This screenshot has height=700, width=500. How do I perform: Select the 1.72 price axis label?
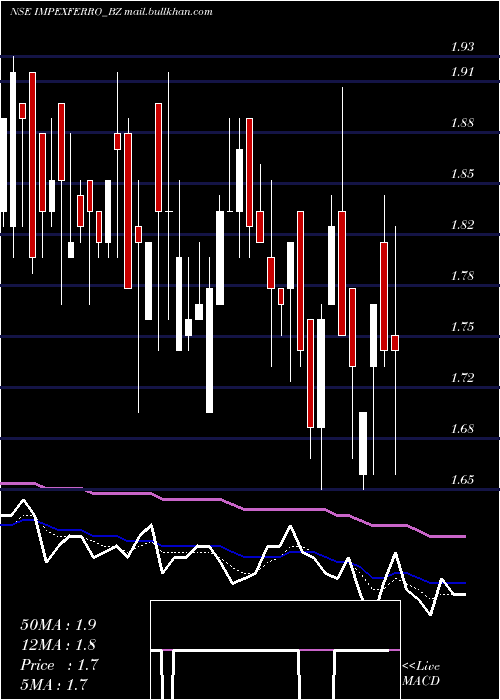point(462,378)
